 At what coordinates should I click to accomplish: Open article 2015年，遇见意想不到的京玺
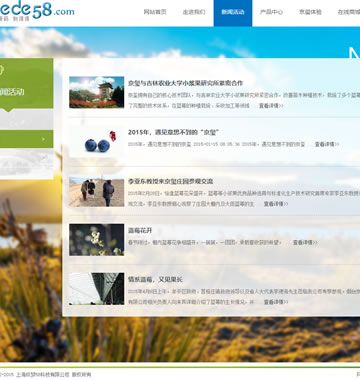[173, 132]
